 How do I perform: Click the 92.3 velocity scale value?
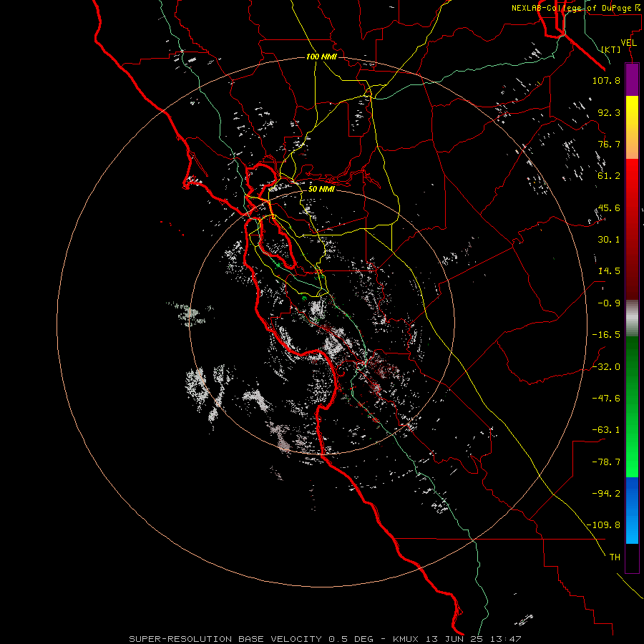609,112
